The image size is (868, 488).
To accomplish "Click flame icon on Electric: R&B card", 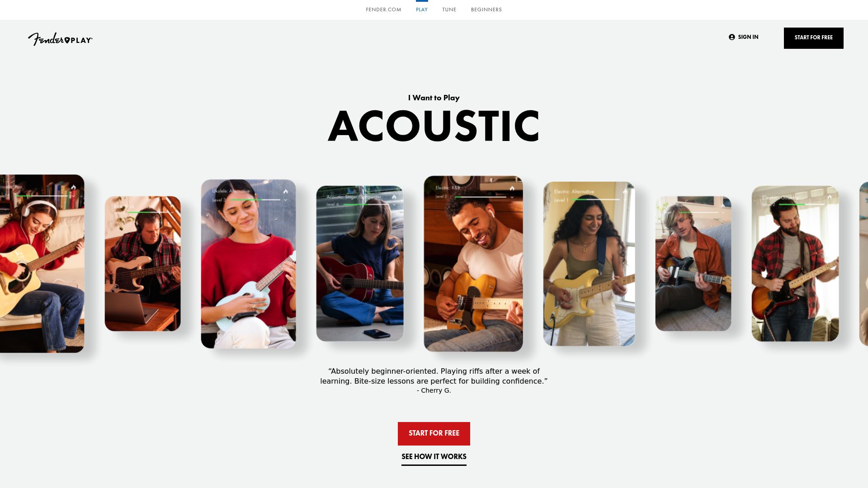I will click(512, 188).
